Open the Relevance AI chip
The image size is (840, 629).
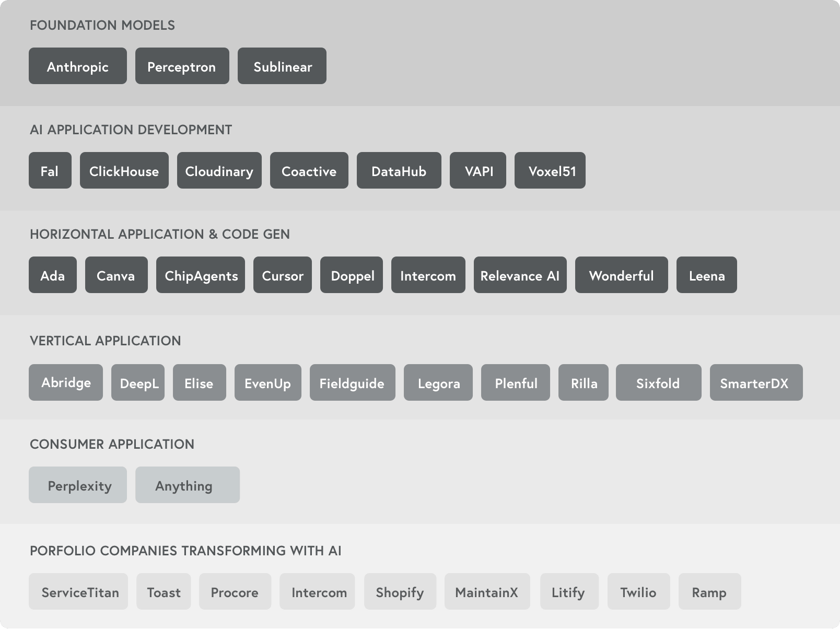tap(520, 275)
